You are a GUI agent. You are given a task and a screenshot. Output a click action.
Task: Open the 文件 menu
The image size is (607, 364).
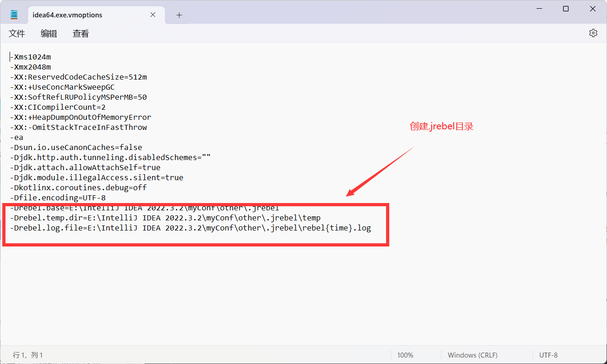(x=16, y=33)
